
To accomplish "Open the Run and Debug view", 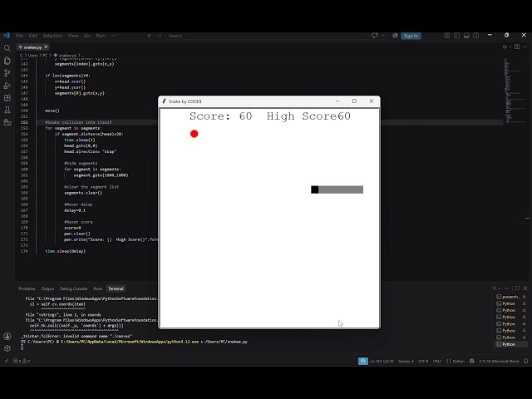I will coord(7,86).
